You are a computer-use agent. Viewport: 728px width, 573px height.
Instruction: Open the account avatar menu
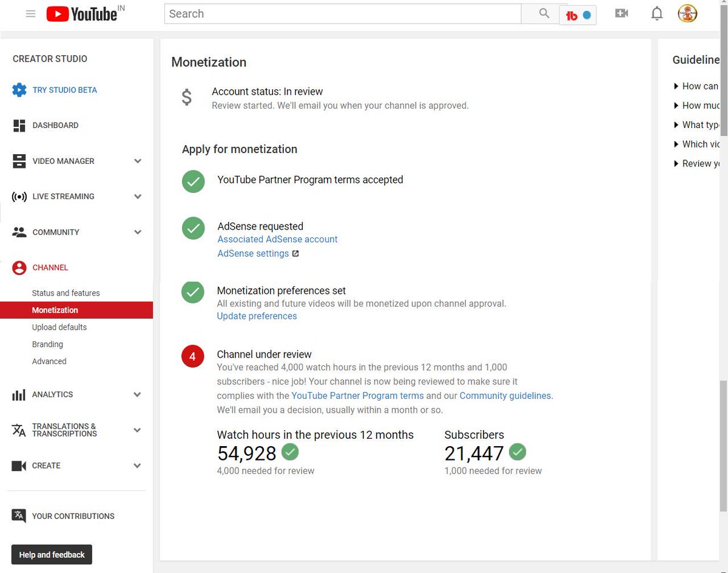[687, 13]
